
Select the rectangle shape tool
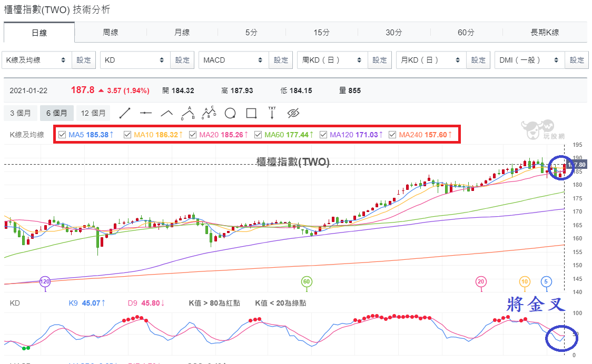tap(251, 113)
